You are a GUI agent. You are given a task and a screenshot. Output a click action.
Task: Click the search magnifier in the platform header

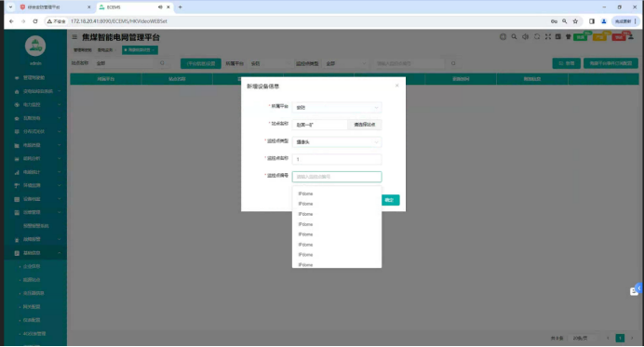coord(514,36)
